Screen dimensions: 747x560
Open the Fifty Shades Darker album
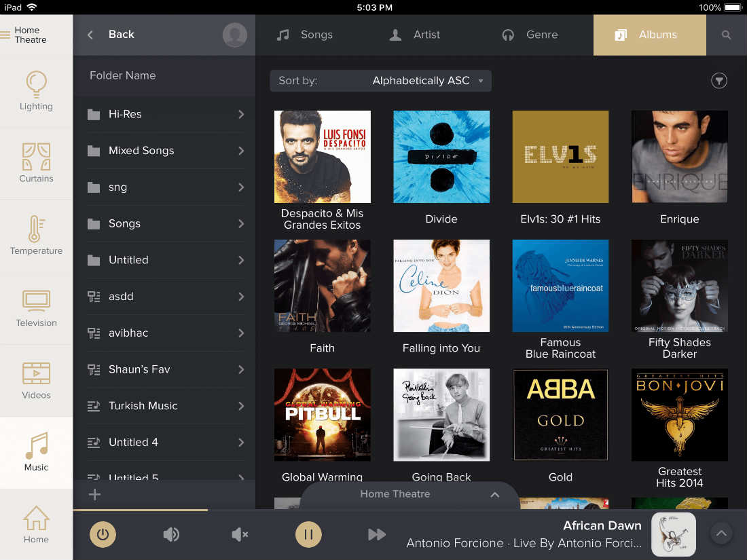coord(680,286)
